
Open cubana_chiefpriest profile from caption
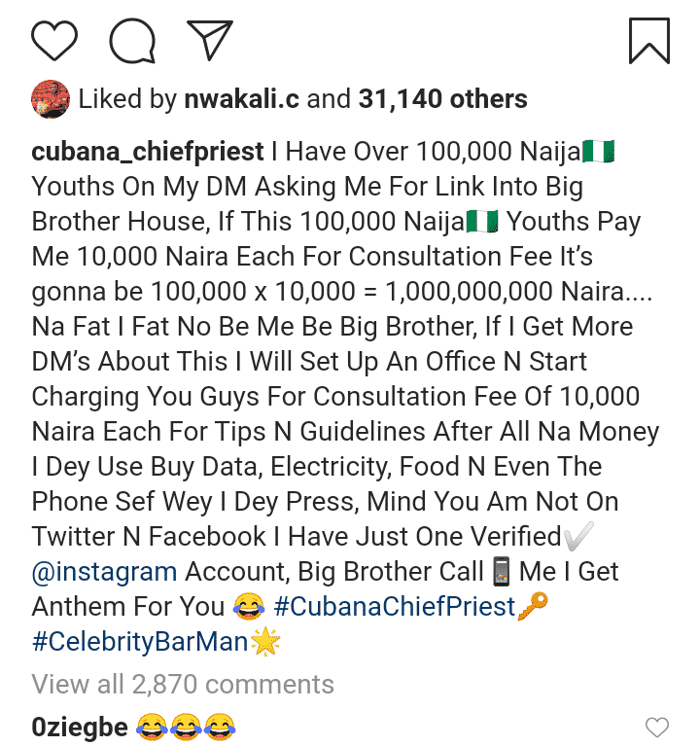click(148, 152)
